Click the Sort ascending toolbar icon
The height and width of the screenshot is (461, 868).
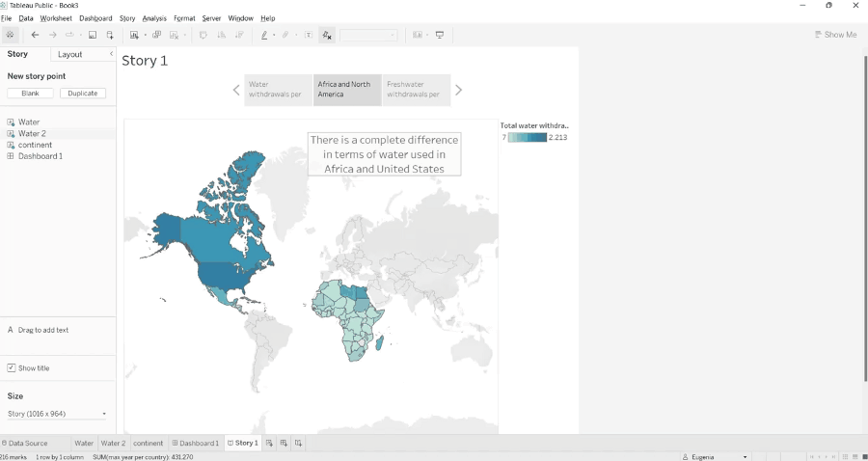(221, 35)
